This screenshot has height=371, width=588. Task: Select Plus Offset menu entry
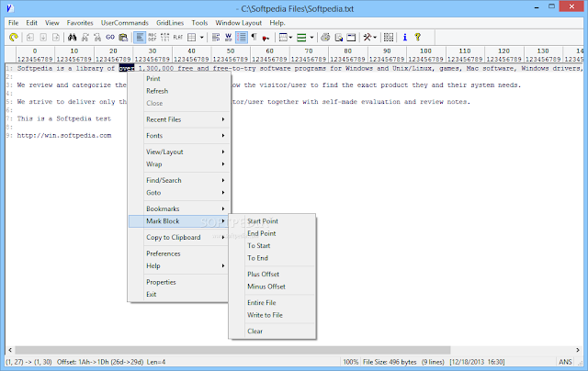(x=272, y=275)
